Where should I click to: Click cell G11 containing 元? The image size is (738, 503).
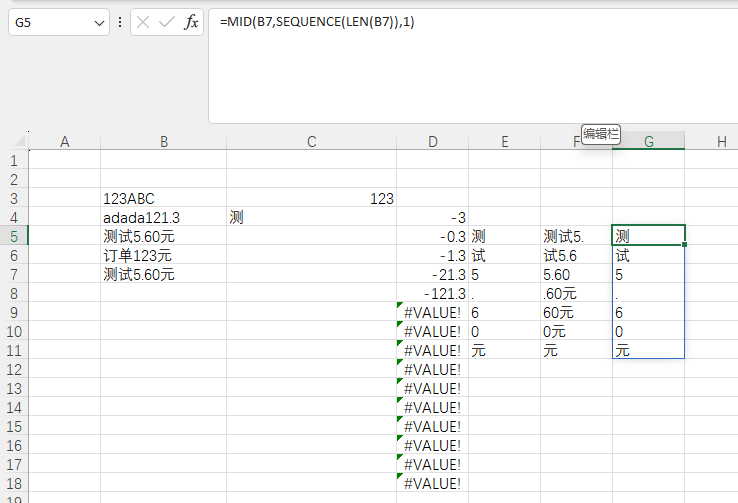[649, 351]
